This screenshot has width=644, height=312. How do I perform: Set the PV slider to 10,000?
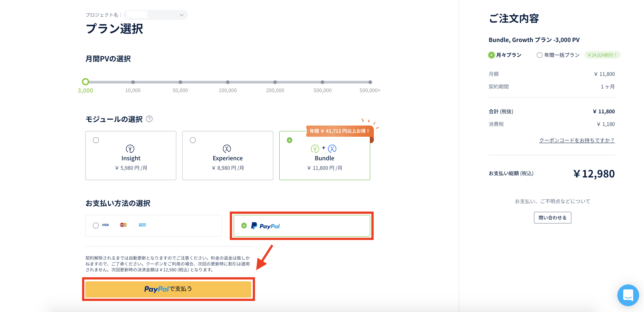click(x=133, y=82)
